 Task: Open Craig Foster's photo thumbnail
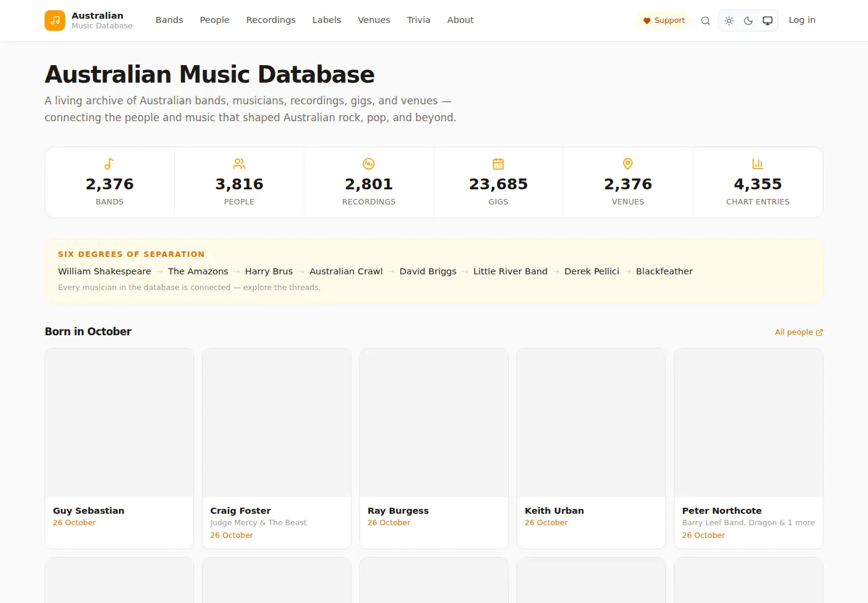point(277,423)
